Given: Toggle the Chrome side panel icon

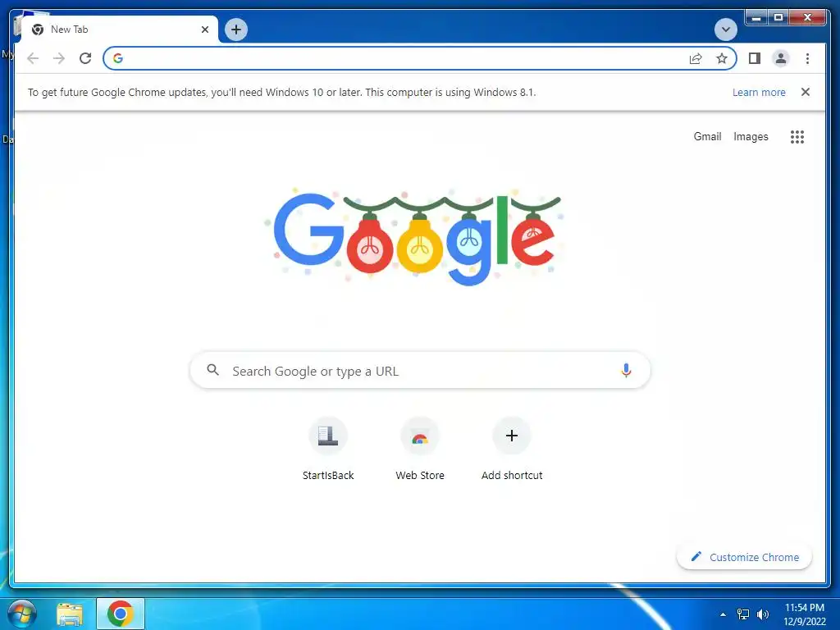Looking at the screenshot, I should pyautogui.click(x=755, y=58).
